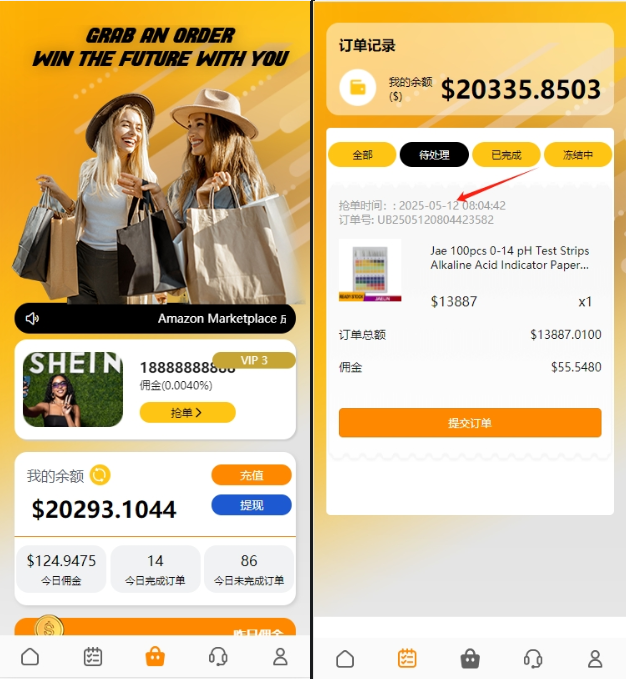Image resolution: width=626 pixels, height=679 pixels.
Task: Click the speaker announcement icon
Action: pos(32,319)
